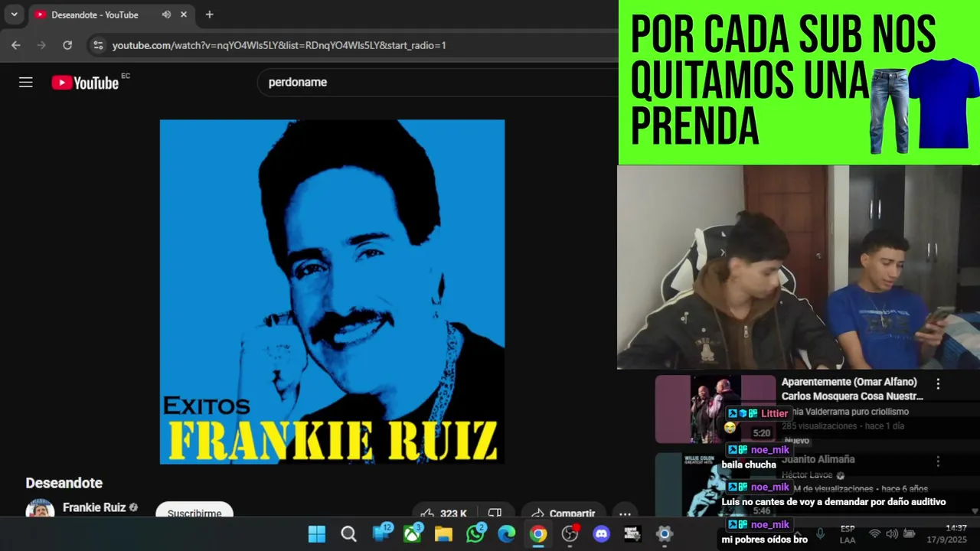
Task: Click chat message 'mi pobres oídos bro'
Action: 764,540
